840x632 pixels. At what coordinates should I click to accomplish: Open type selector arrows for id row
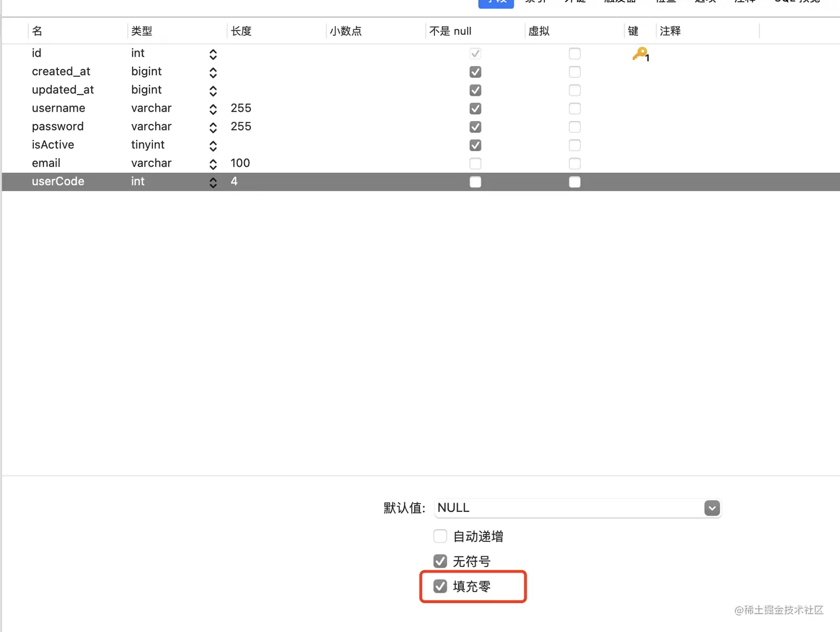213,54
